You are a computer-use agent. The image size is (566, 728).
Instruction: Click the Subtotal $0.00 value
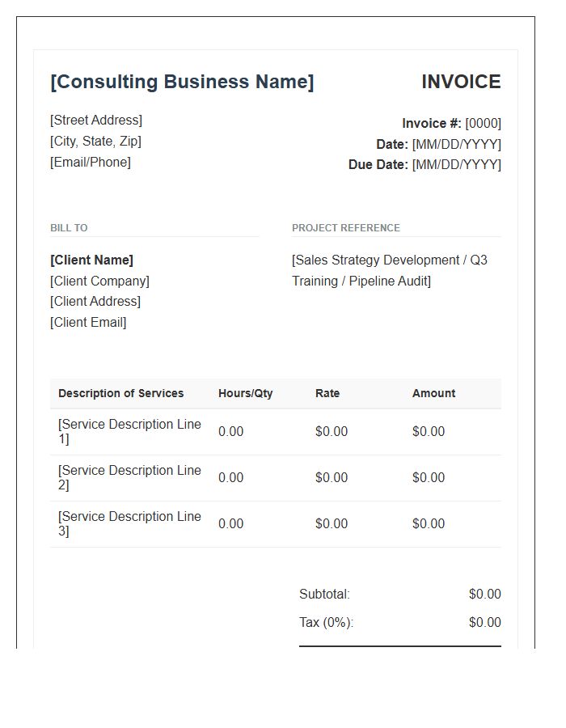tap(485, 595)
